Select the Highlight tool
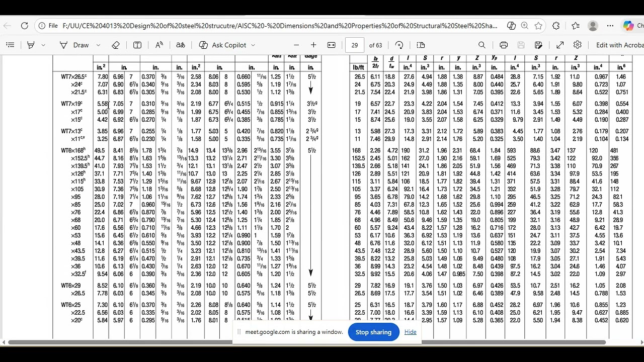The width and height of the screenshot is (644, 362). point(31,45)
